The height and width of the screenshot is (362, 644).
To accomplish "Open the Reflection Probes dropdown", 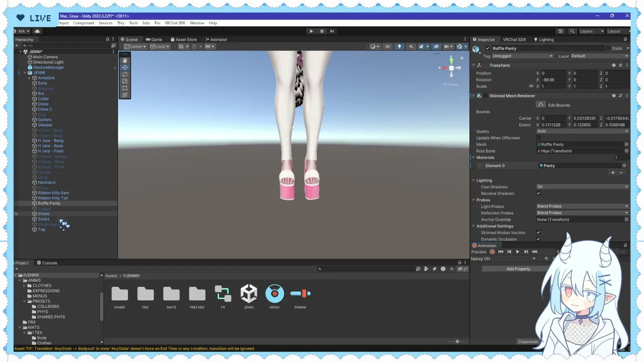I will 583,213.
